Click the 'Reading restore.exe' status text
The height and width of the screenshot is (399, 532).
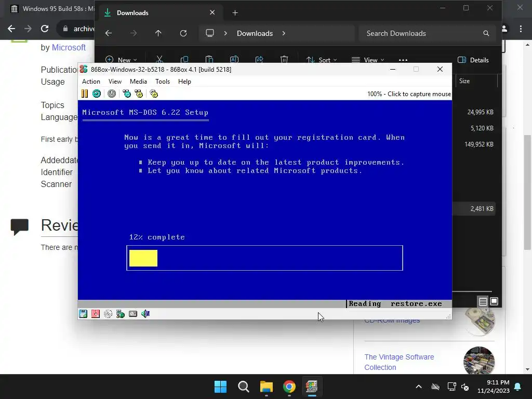395,303
